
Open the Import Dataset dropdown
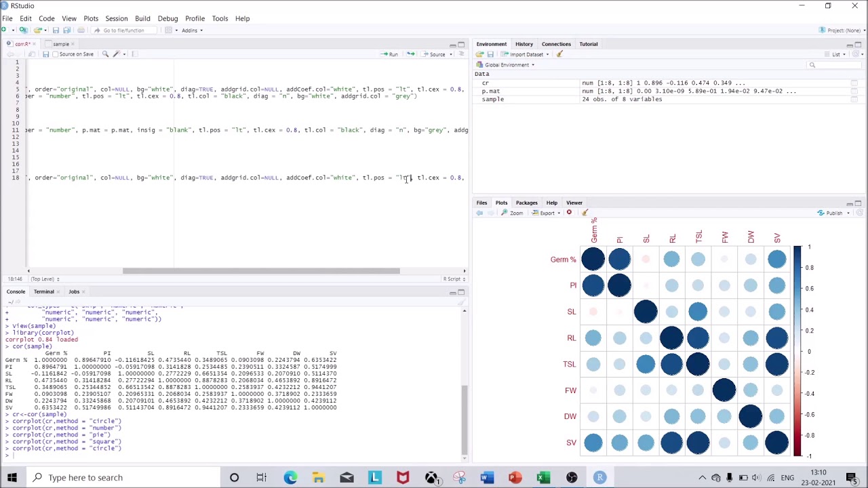click(x=525, y=54)
